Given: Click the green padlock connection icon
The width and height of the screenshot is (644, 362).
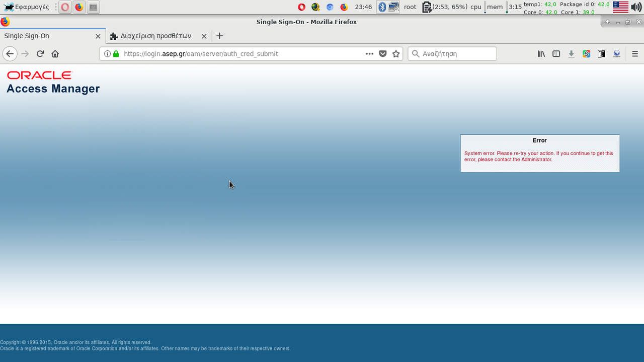Looking at the screenshot, I should tap(116, 54).
